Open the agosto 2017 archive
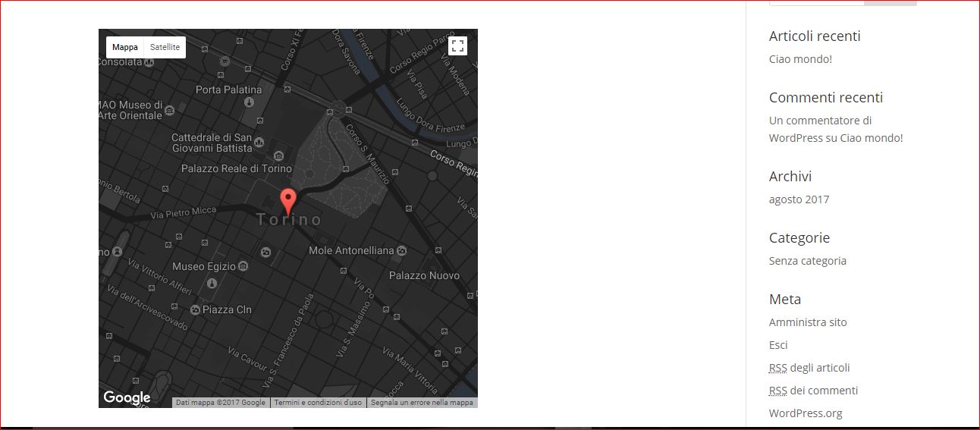 pos(799,199)
